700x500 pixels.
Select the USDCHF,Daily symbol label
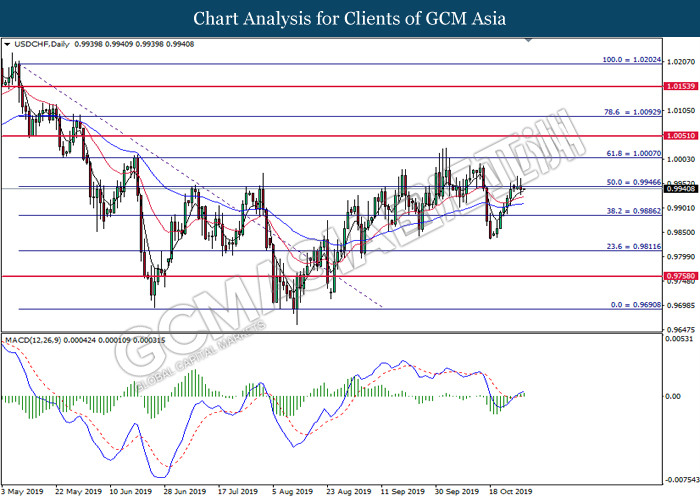[x=36, y=45]
